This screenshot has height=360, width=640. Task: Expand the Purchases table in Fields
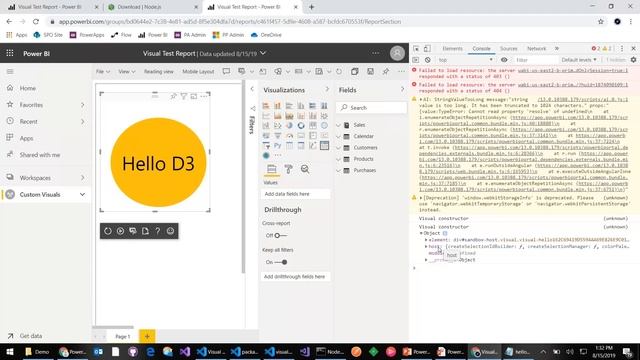338,170
